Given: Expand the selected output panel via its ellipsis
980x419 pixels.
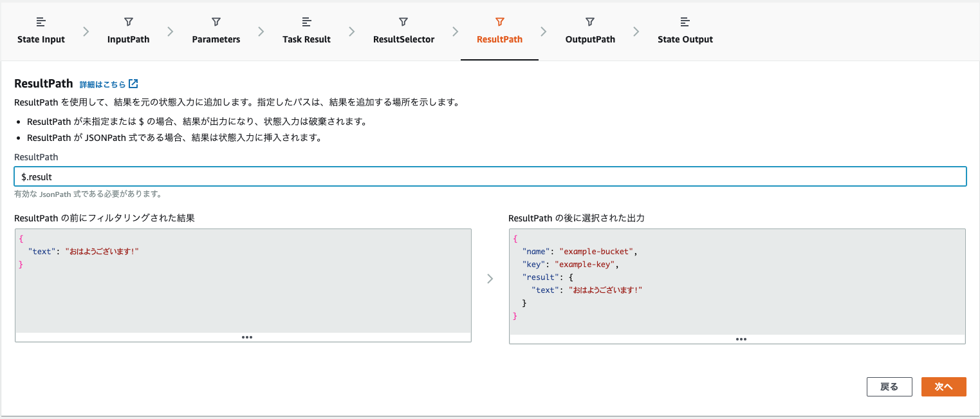Looking at the screenshot, I should coord(741,339).
